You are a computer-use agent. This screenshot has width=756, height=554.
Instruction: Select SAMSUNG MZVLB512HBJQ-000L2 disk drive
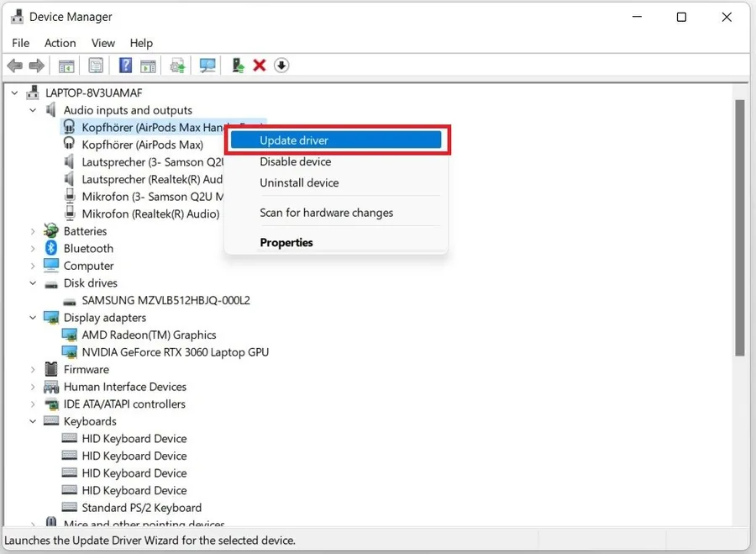click(165, 300)
